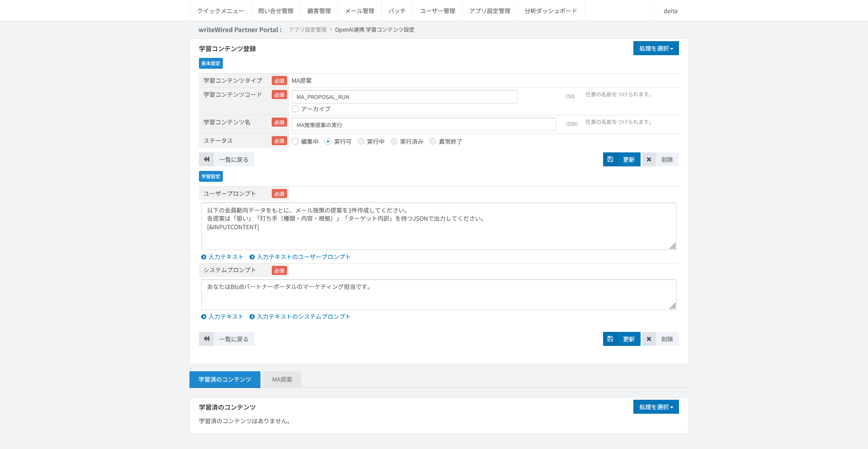Click the lower 一覧に戻る button
The image size is (868, 449).
click(x=226, y=339)
